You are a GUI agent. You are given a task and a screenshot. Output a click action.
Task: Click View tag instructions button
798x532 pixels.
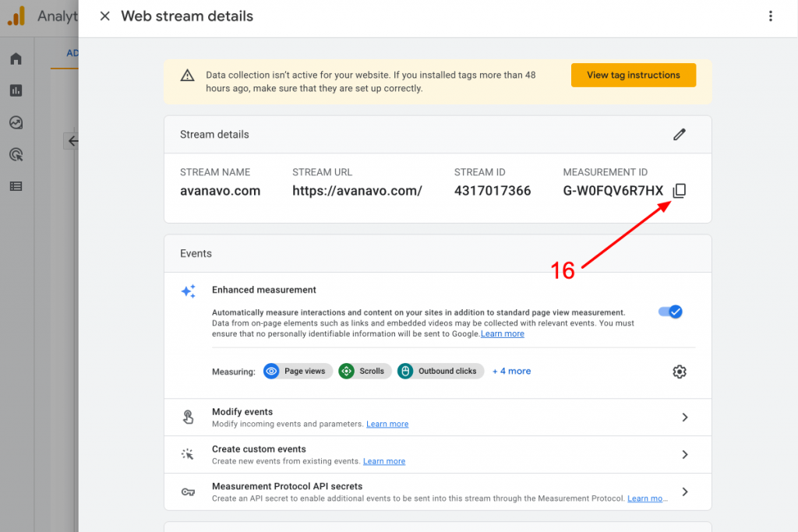pyautogui.click(x=633, y=76)
